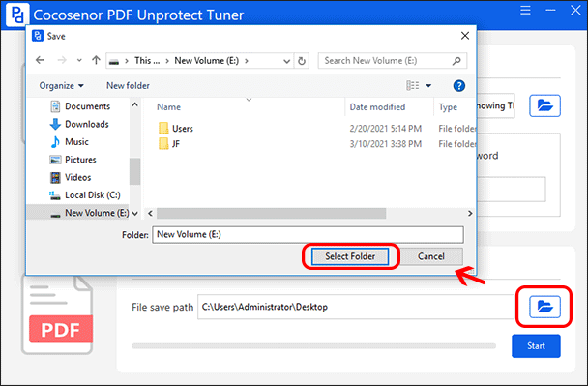Click the File save path text field

click(x=356, y=307)
